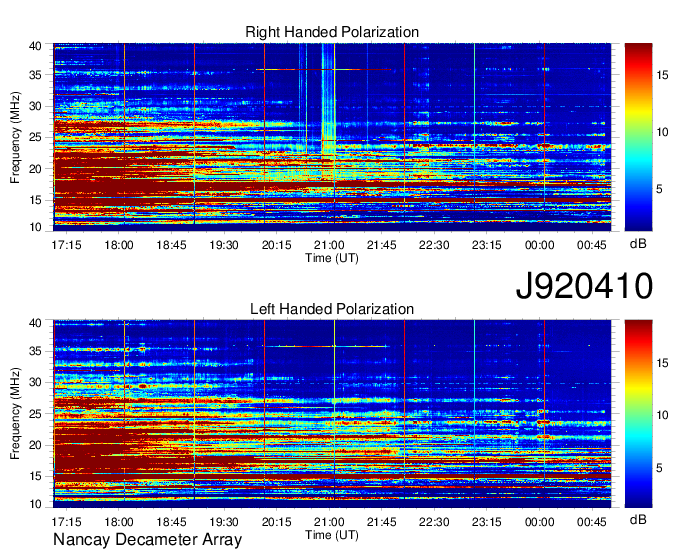Click the Right Handed spectrogram plot
The height and width of the screenshot is (552, 680).
[332, 137]
